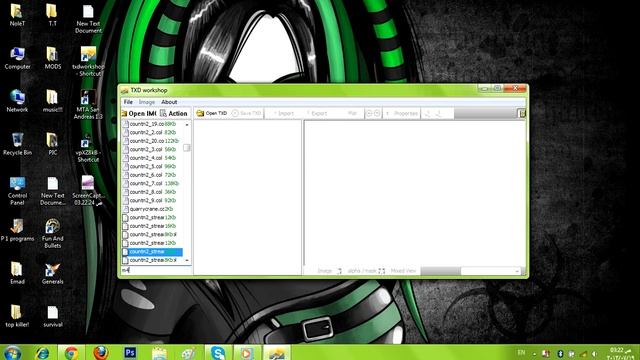640x360 pixels.
Task: Open Control Panel desktop icon
Action: tap(17, 191)
